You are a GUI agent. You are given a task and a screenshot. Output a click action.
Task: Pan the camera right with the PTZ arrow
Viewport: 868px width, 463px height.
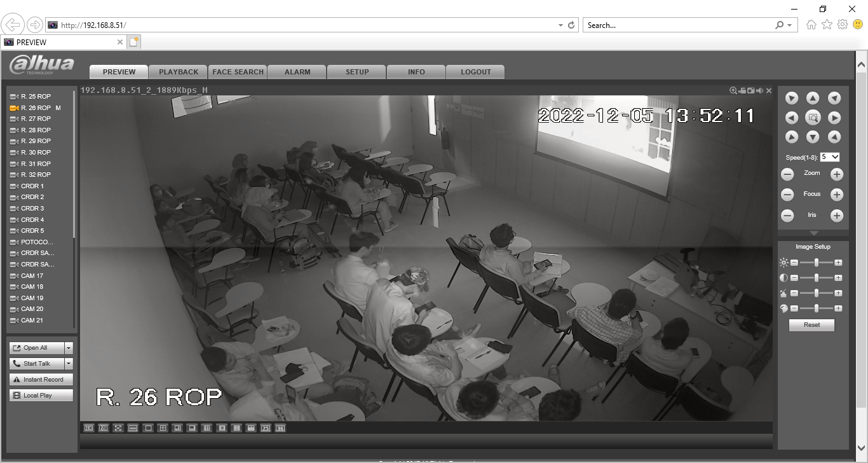[x=834, y=118]
